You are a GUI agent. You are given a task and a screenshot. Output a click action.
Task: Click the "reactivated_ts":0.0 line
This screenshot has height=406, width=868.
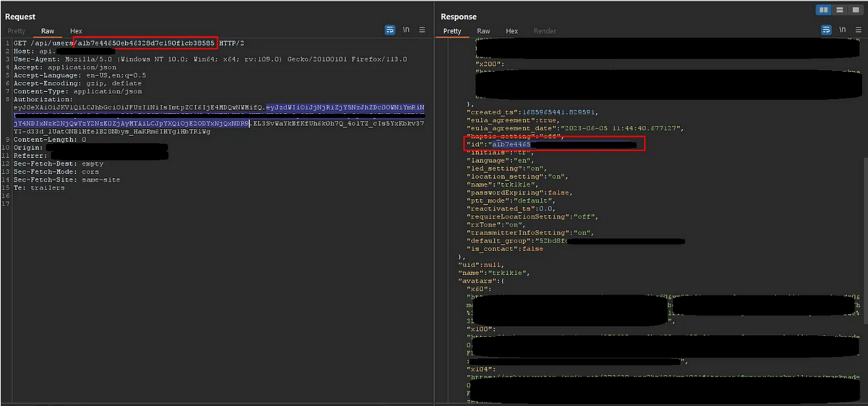[511, 208]
